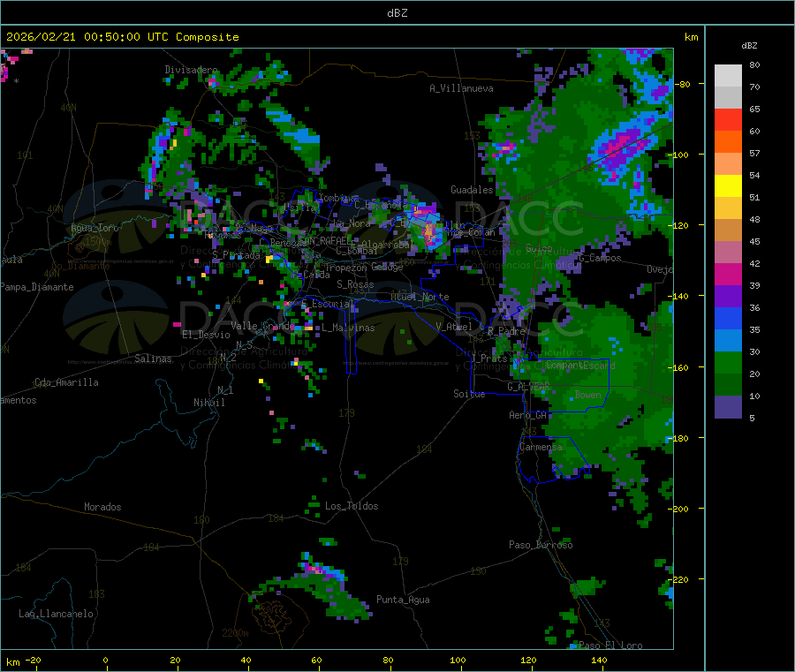Image resolution: width=795 pixels, height=672 pixels.
Task: Click the Paso_El_Loro map label
Action: coord(610,646)
